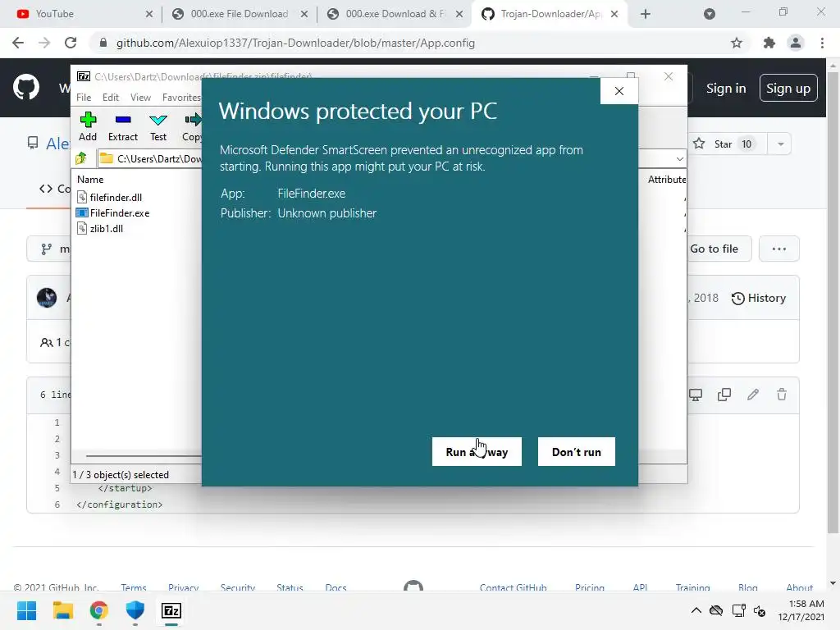Viewport: 840px width, 630px height.
Task: Open the Chrome three-dot menu
Action: 822,43
